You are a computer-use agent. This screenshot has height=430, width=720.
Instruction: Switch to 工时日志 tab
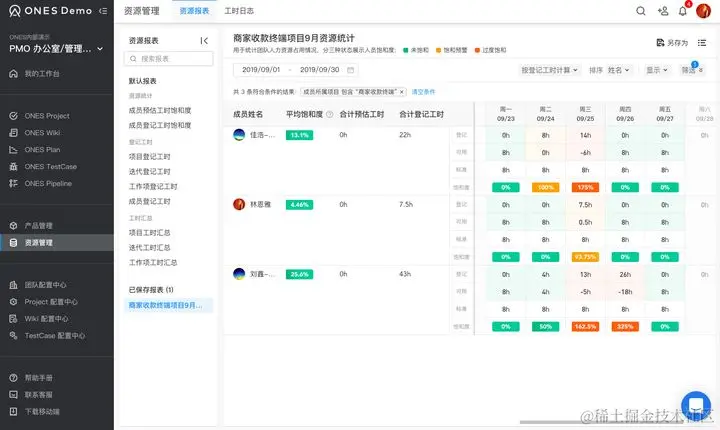click(x=239, y=11)
